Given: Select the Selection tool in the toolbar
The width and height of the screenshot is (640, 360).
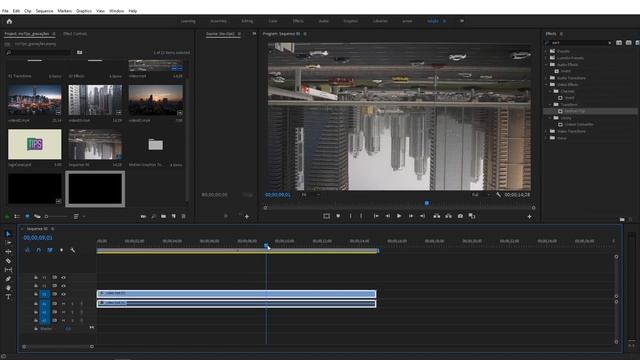Looking at the screenshot, I should click(8, 234).
